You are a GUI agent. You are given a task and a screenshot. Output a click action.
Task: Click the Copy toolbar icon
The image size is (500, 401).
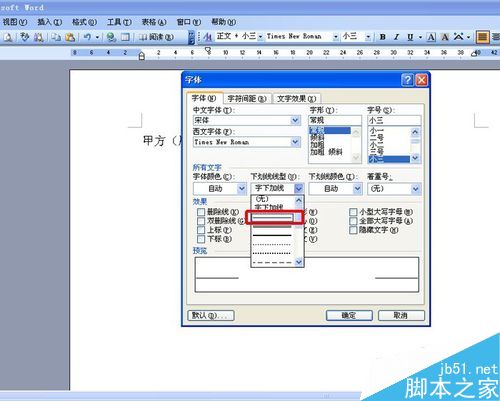[56, 37]
